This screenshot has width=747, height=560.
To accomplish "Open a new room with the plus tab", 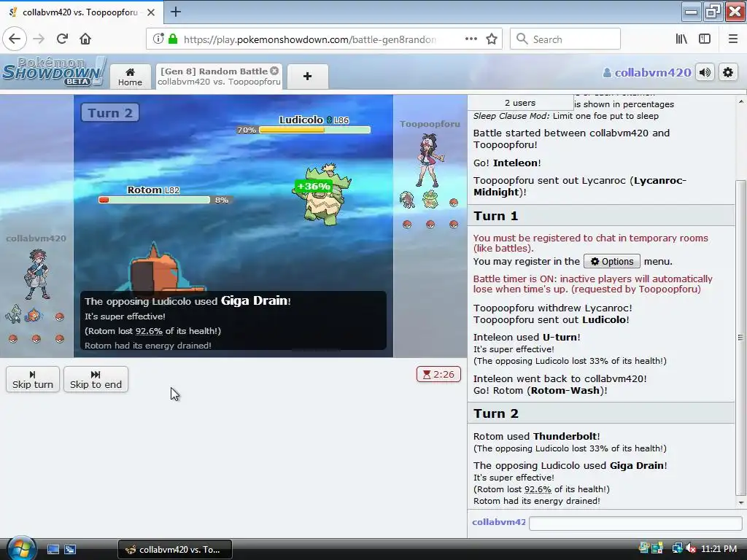I will coord(307,76).
